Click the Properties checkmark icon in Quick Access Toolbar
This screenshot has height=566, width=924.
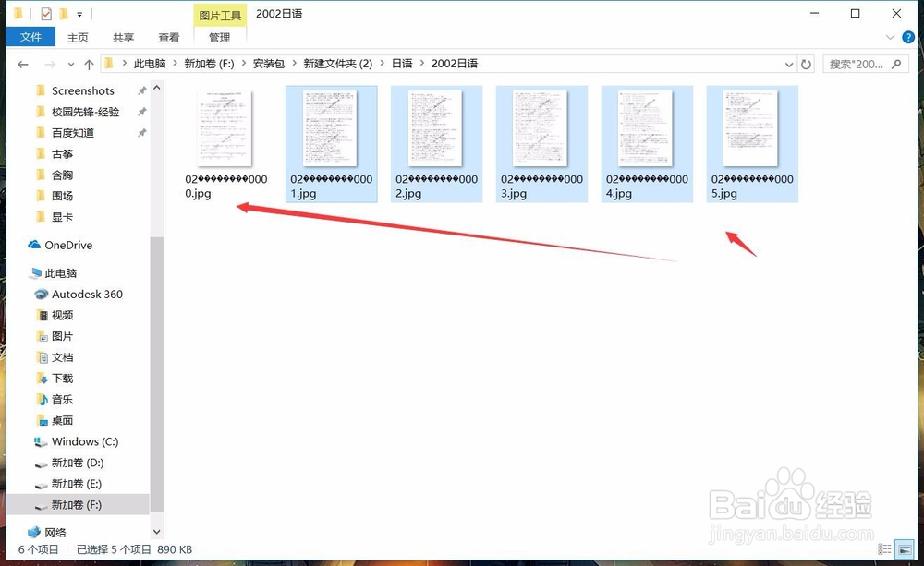[x=44, y=13]
